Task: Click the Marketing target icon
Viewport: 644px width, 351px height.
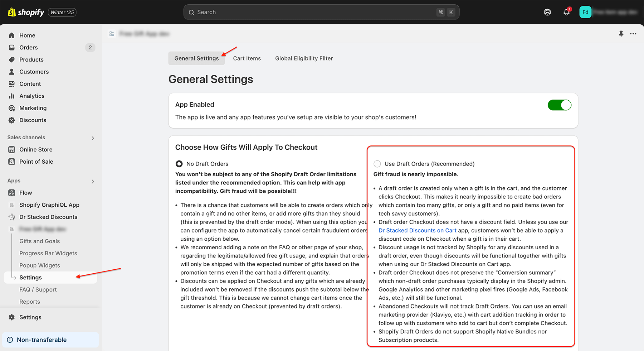Action: [x=12, y=108]
